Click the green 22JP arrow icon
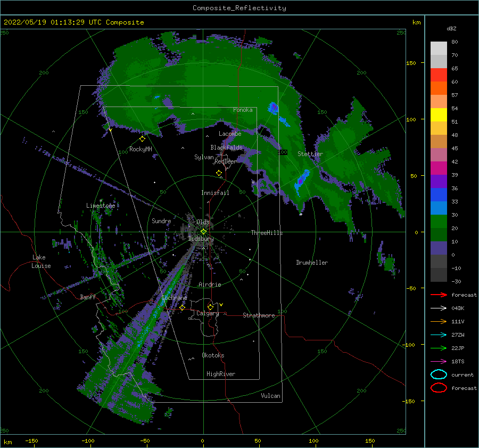Viewport: 479px width, 448px height. pyautogui.click(x=439, y=348)
